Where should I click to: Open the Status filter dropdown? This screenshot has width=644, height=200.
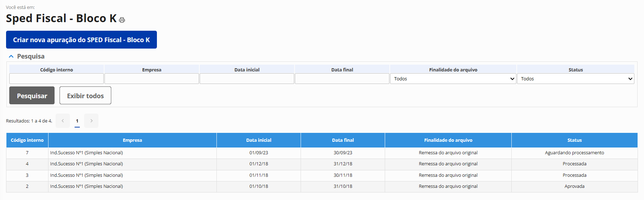pos(575,79)
